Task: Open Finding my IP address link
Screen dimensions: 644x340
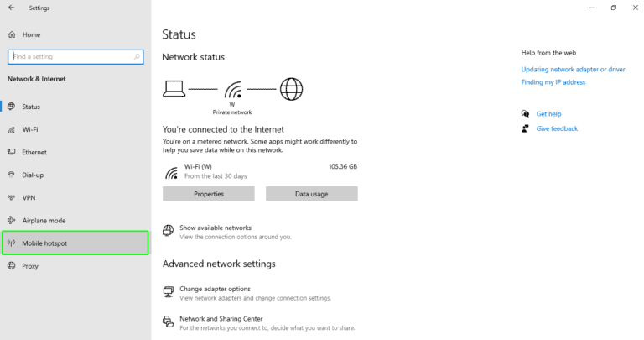Action: click(553, 82)
